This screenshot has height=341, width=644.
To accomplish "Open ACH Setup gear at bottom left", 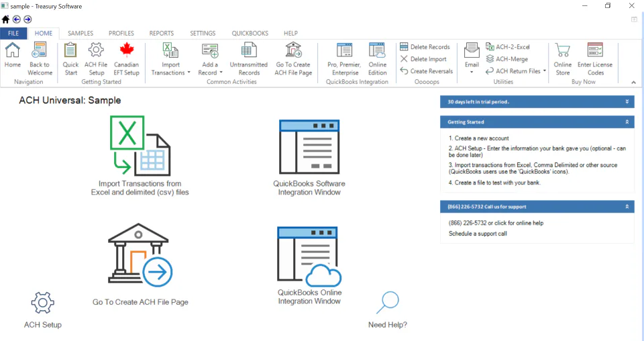I will (x=43, y=303).
